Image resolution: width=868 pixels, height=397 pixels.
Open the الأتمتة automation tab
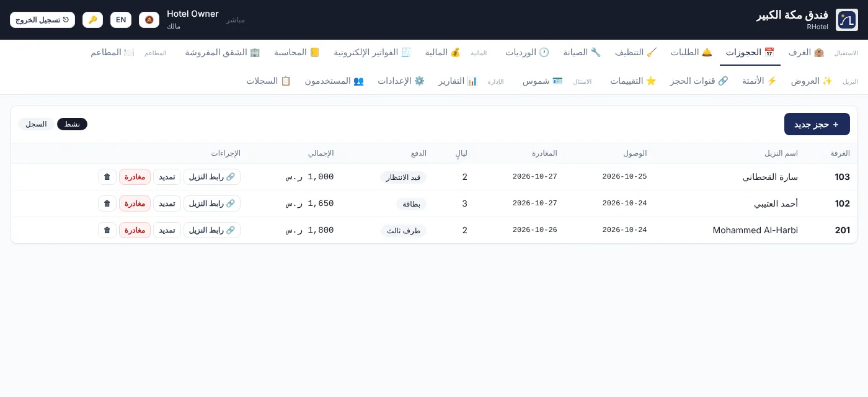click(x=759, y=81)
